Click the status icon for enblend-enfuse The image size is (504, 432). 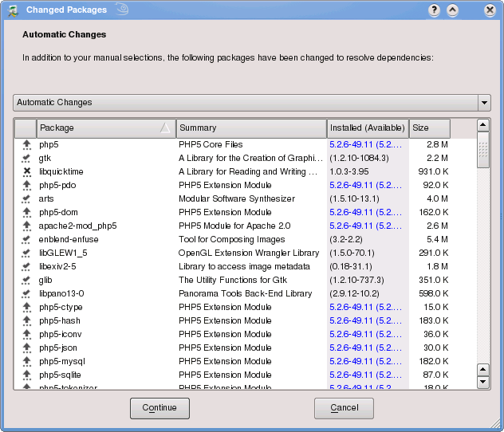pyautogui.click(x=26, y=240)
